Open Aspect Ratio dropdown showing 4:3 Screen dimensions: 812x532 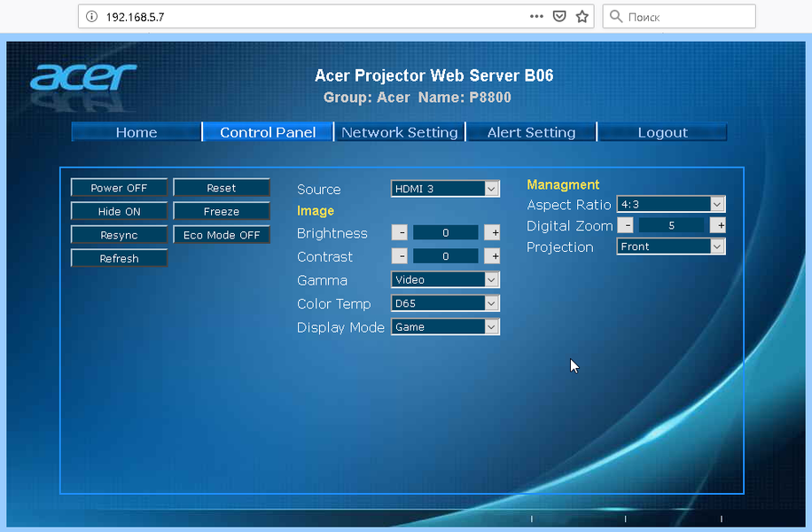coord(671,204)
